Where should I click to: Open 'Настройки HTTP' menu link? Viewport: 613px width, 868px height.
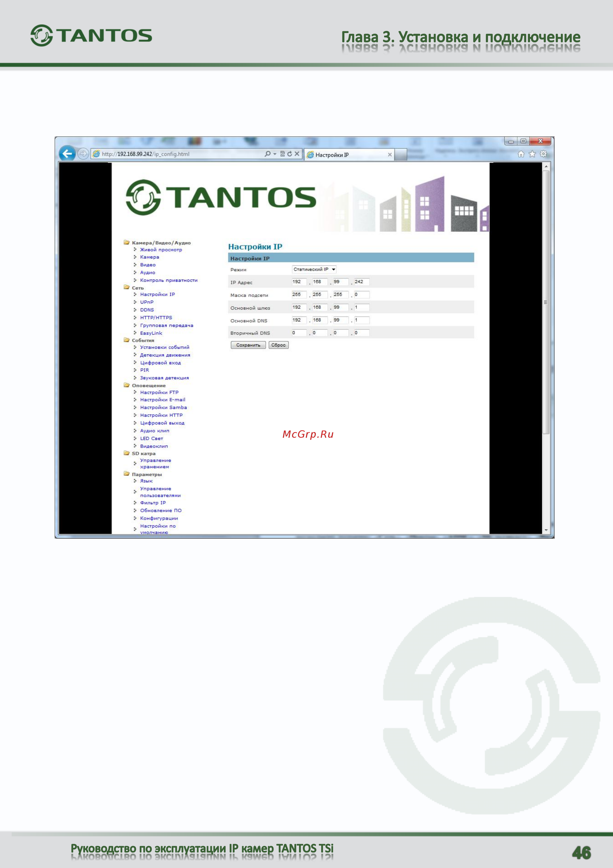[x=161, y=415]
